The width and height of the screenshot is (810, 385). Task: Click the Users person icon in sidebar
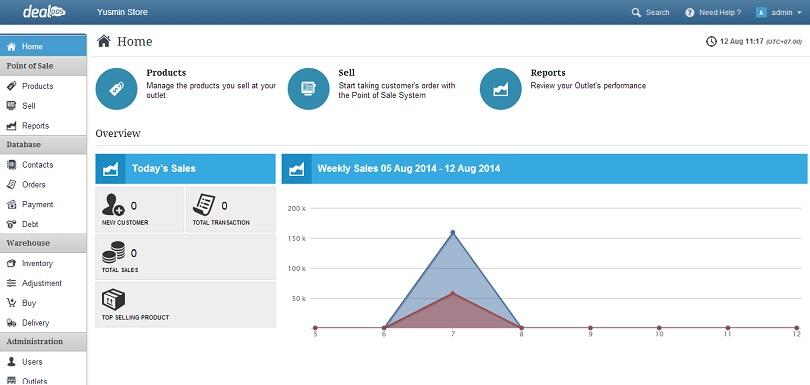(11, 362)
